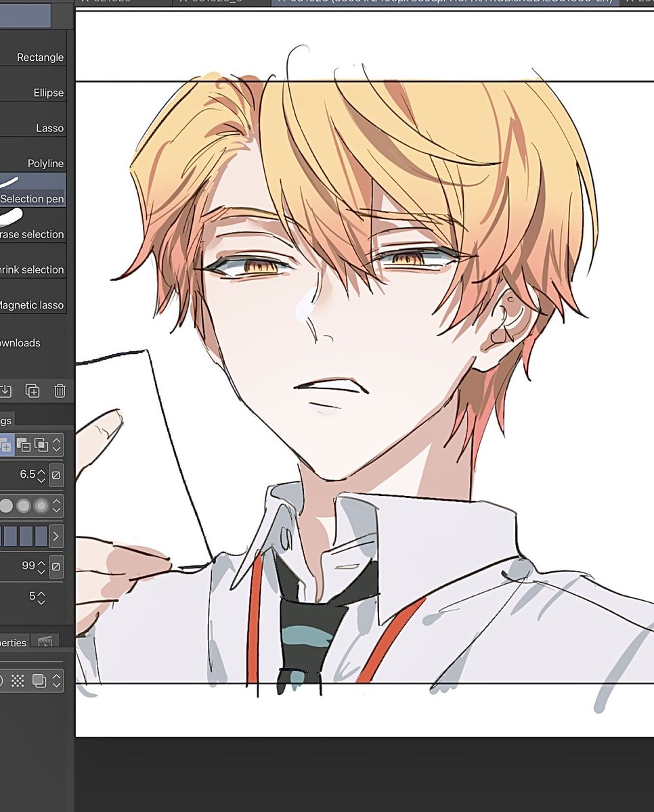Viewport: 654px width, 812px height.
Task: Click the last blue indicator block
Action: [x=41, y=537]
